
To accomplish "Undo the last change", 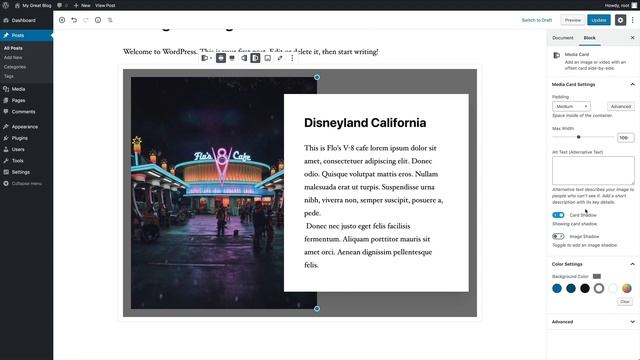I will (74, 20).
